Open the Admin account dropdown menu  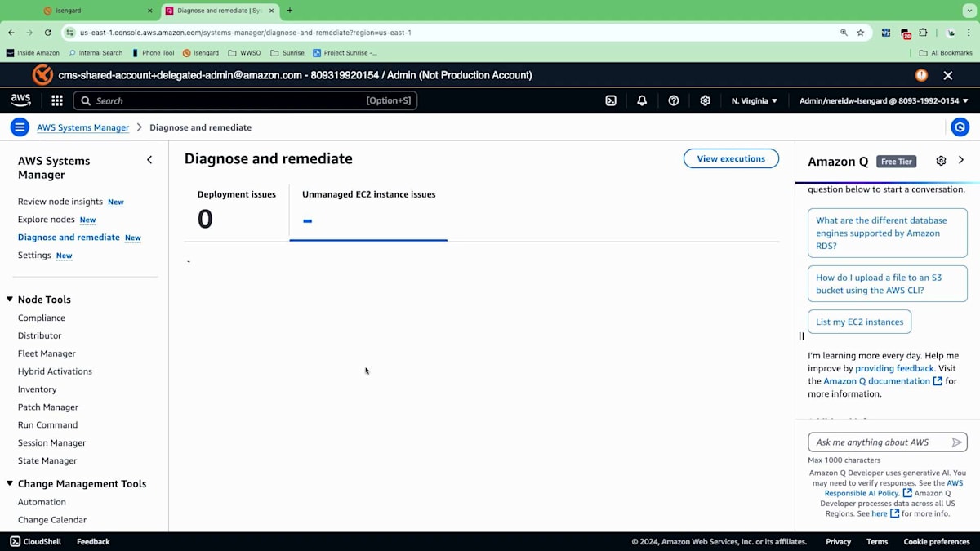coord(884,100)
